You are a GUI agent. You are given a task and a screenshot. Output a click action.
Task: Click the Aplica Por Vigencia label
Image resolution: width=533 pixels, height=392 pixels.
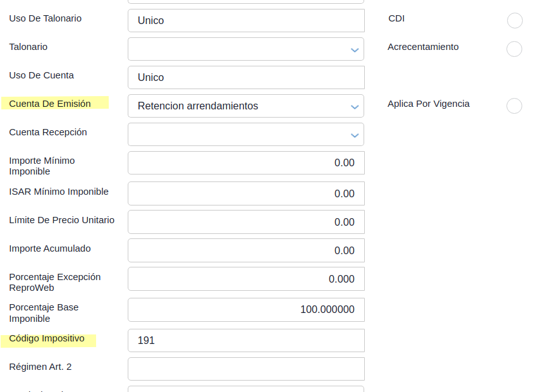[x=428, y=104]
